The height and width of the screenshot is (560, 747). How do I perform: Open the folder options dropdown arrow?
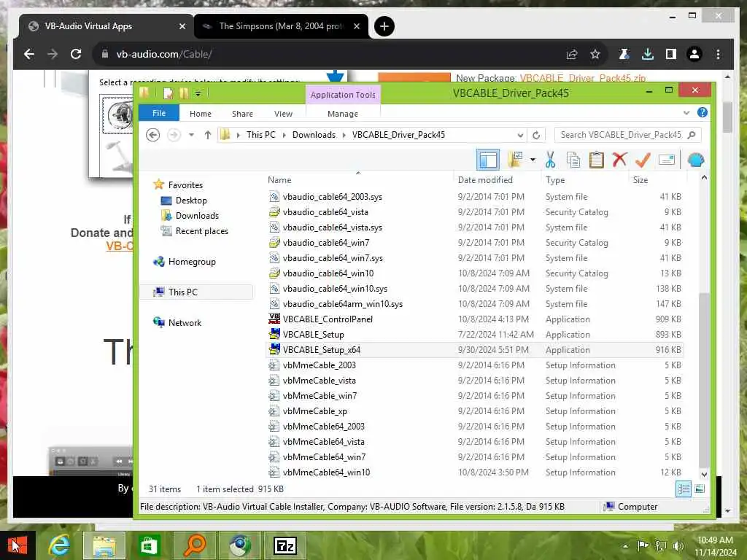point(533,160)
